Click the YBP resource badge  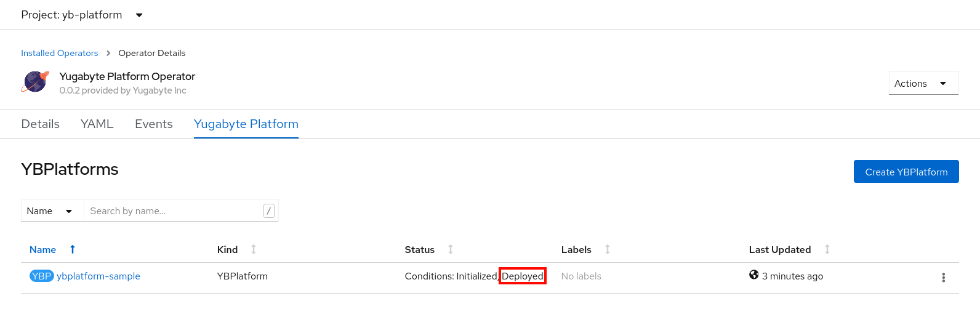pos(41,276)
